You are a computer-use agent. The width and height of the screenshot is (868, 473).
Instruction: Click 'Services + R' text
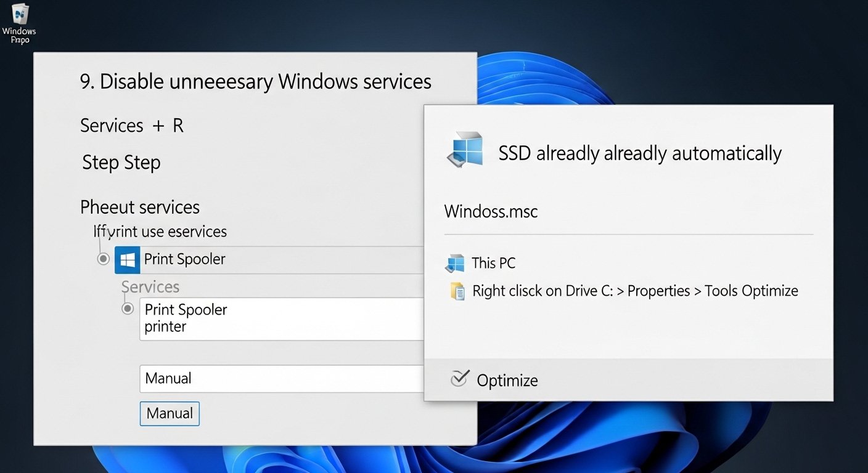coord(132,126)
